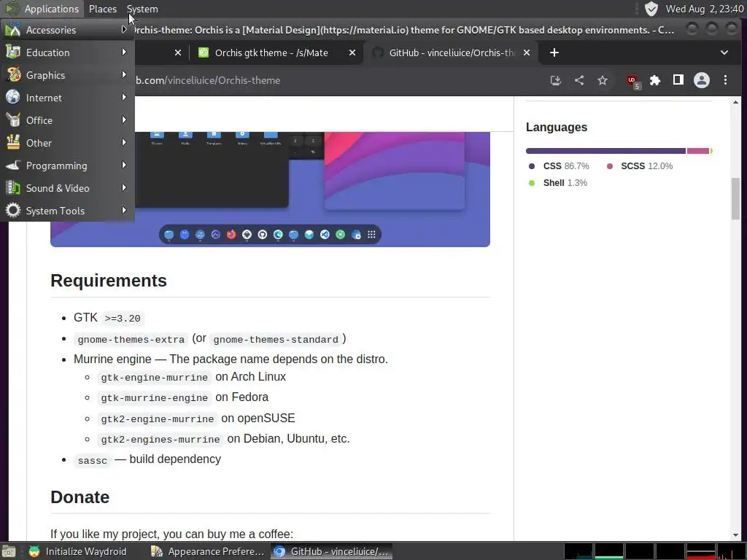This screenshot has height=560, width=747.
Task: Open Chrome three-dot menu
Action: (725, 80)
